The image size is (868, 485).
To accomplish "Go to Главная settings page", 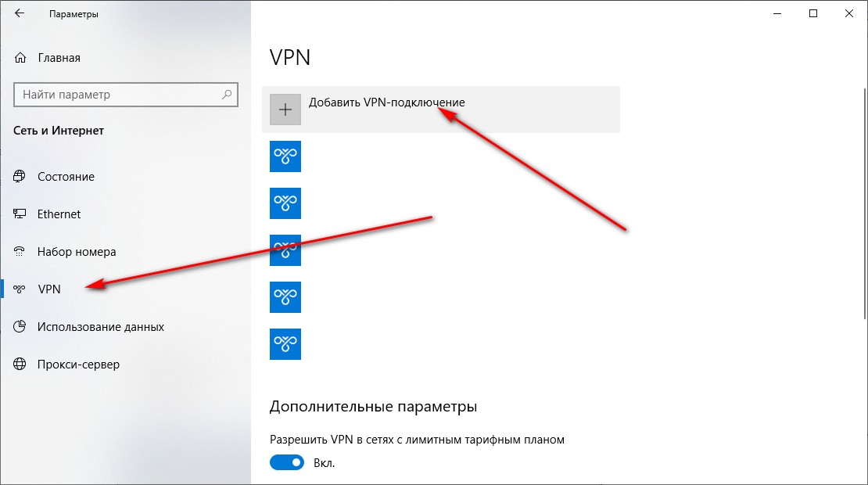I will (59, 58).
